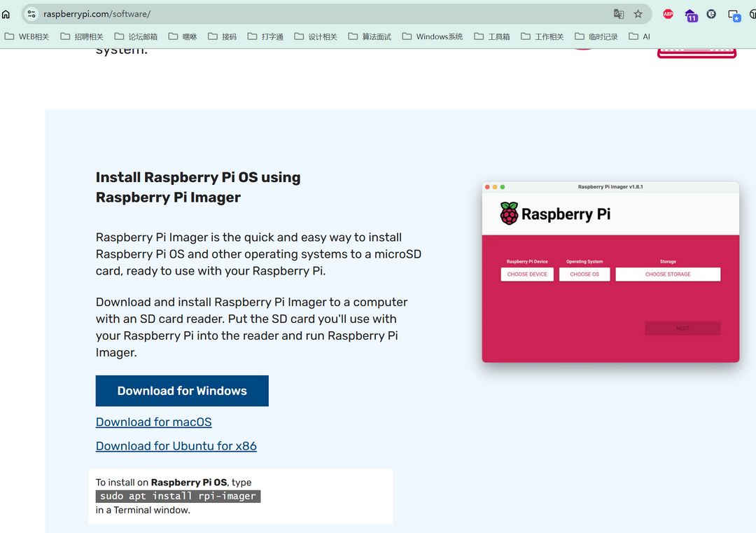Click the dimmed NEXT button in Imager screenshot

click(682, 328)
